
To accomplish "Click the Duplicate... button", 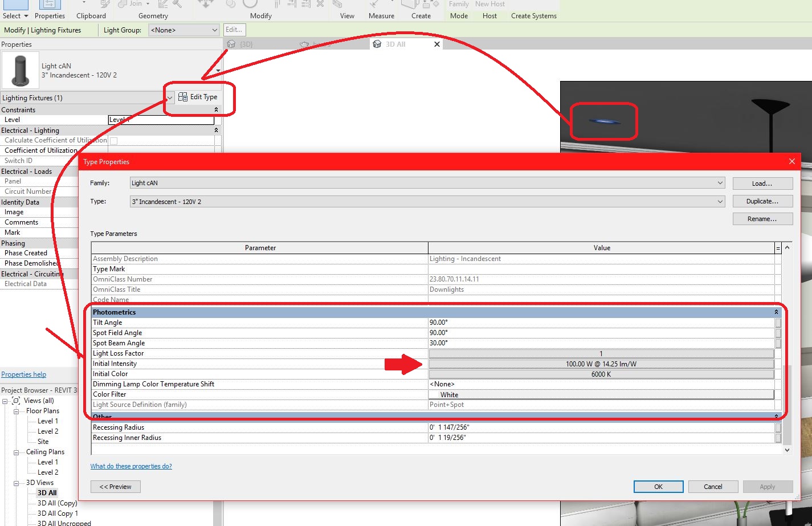I will (762, 201).
